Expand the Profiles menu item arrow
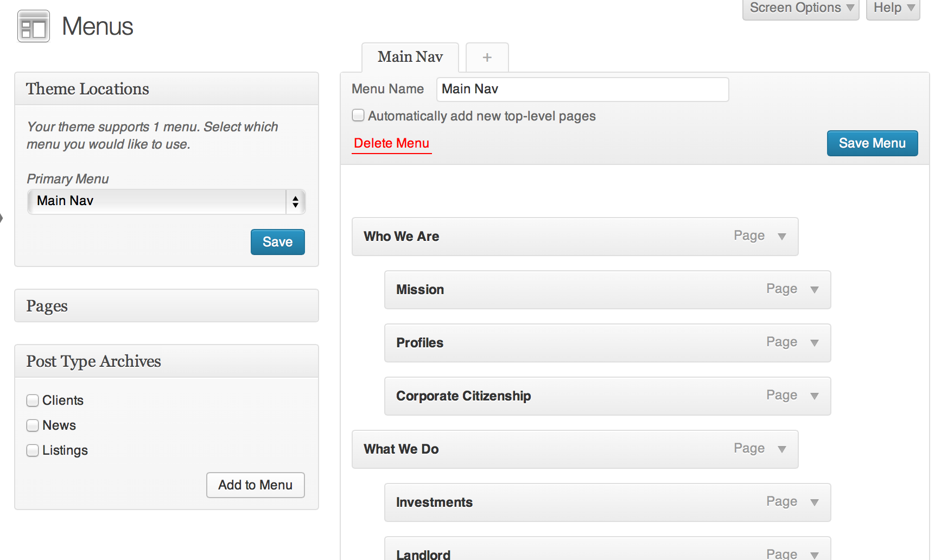The height and width of the screenshot is (560, 941). [814, 343]
